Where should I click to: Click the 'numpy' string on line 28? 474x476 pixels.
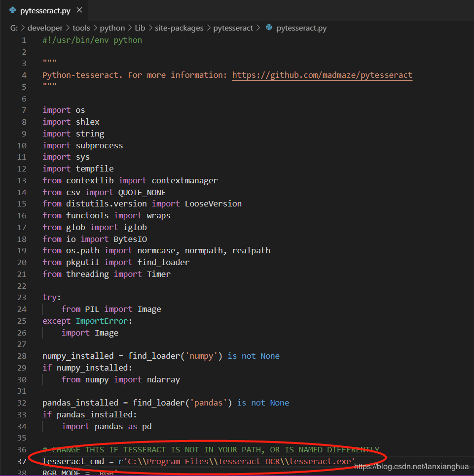click(201, 356)
